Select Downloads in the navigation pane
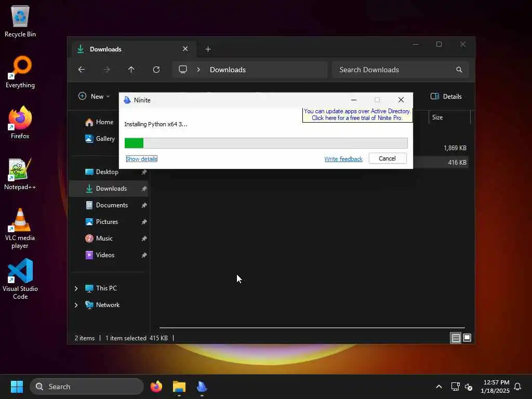The image size is (532, 399). pos(109,189)
